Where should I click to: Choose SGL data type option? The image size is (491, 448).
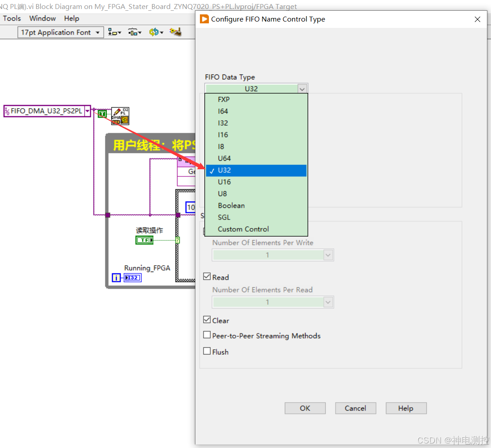tap(256, 217)
